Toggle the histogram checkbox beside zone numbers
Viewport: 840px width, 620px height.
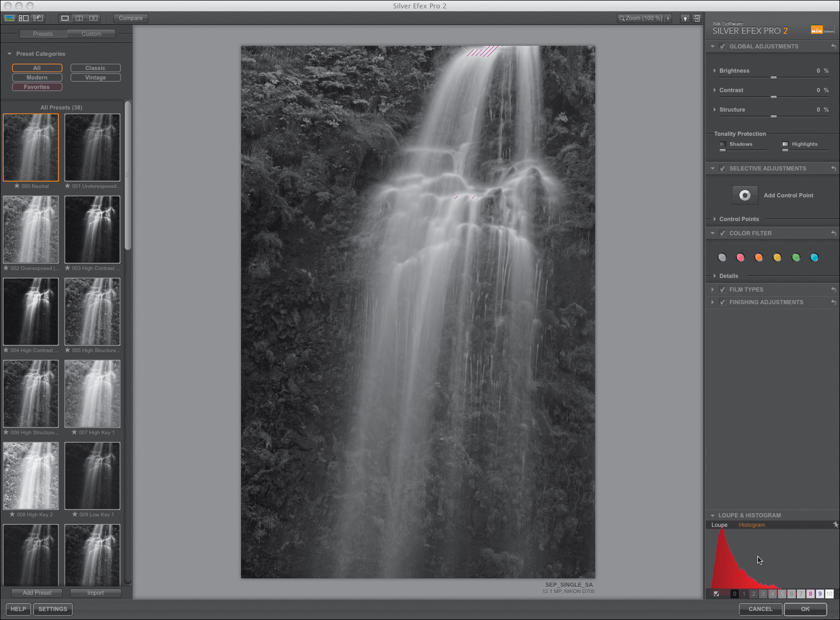(716, 594)
